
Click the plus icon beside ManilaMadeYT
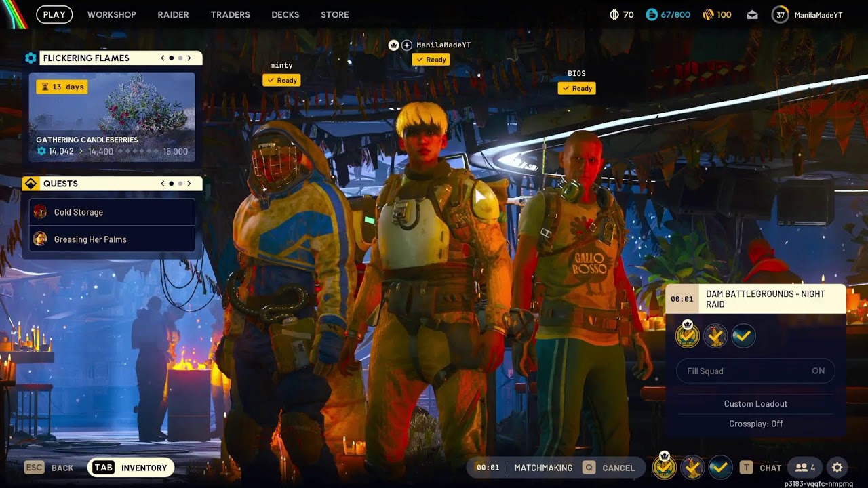click(407, 45)
